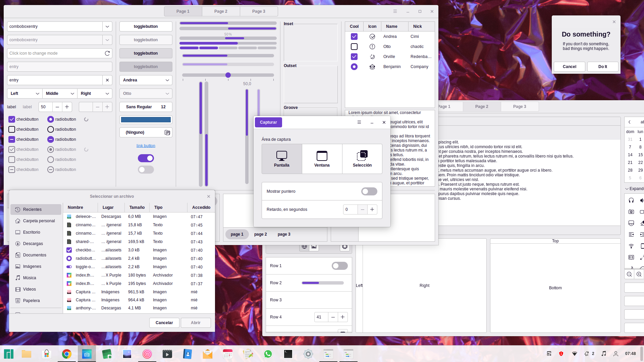
Task: Click Do It button
Action: click(x=603, y=67)
